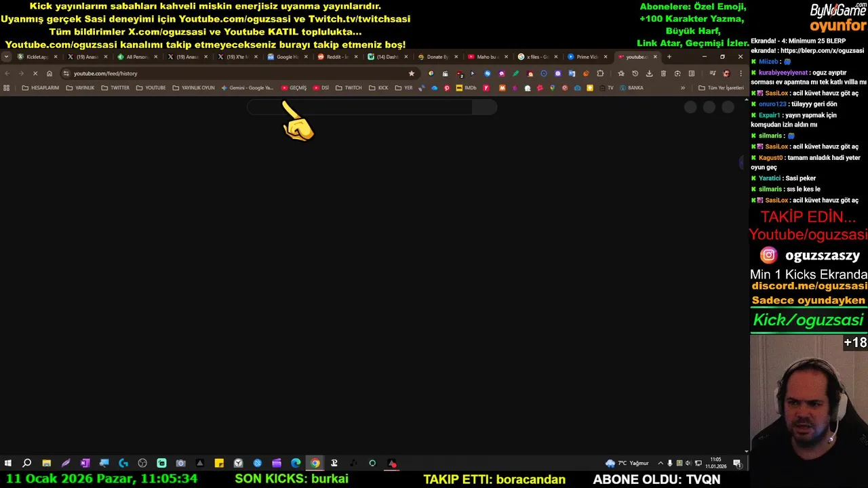Click Chrome icon in taskbar
868x488 pixels.
pos(315,463)
